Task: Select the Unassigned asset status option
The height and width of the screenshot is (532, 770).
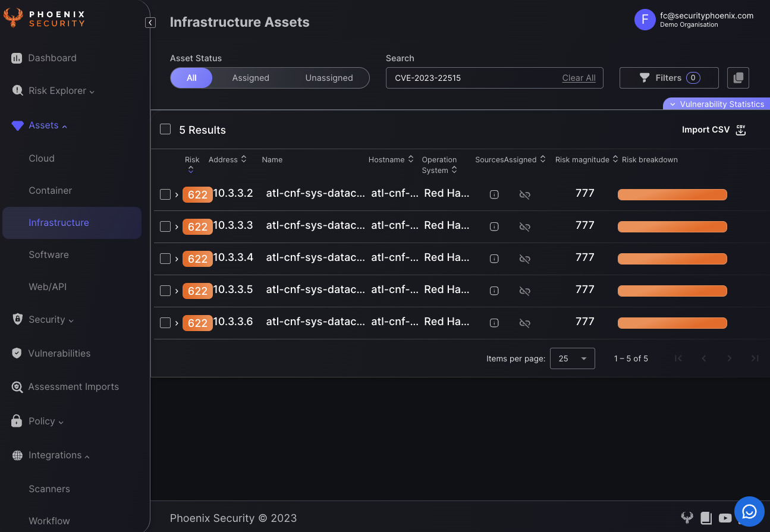Action: pyautogui.click(x=329, y=78)
